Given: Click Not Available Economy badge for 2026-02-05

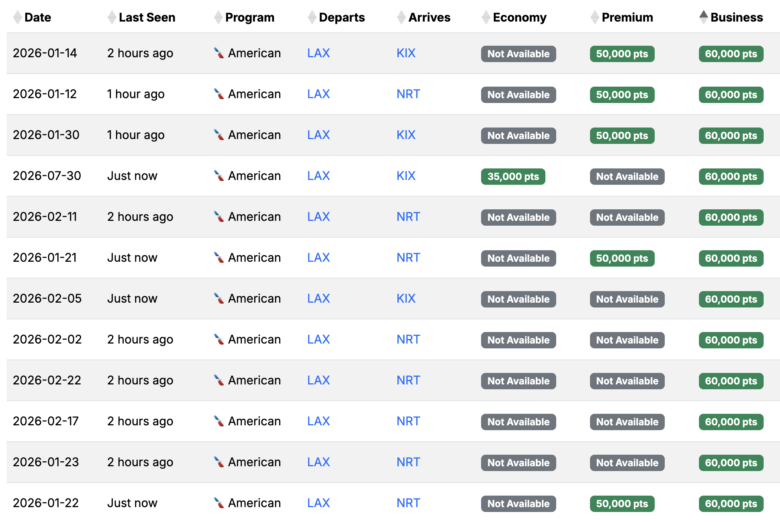Looking at the screenshot, I should pyautogui.click(x=518, y=299).
